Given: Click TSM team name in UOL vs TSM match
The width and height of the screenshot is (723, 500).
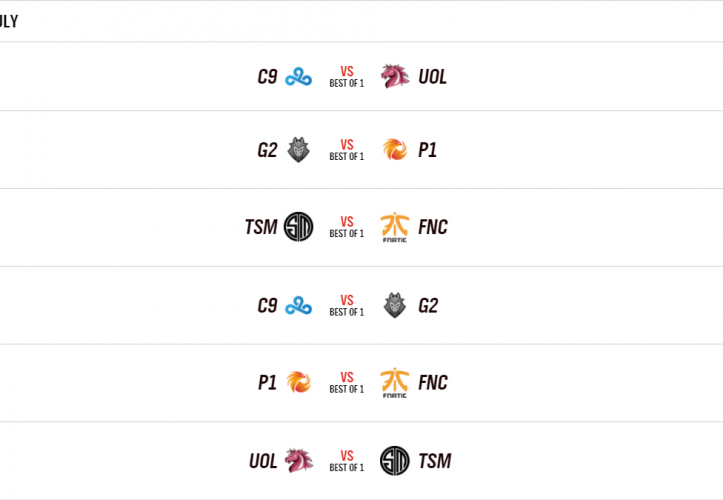Looking at the screenshot, I should 435,460.
